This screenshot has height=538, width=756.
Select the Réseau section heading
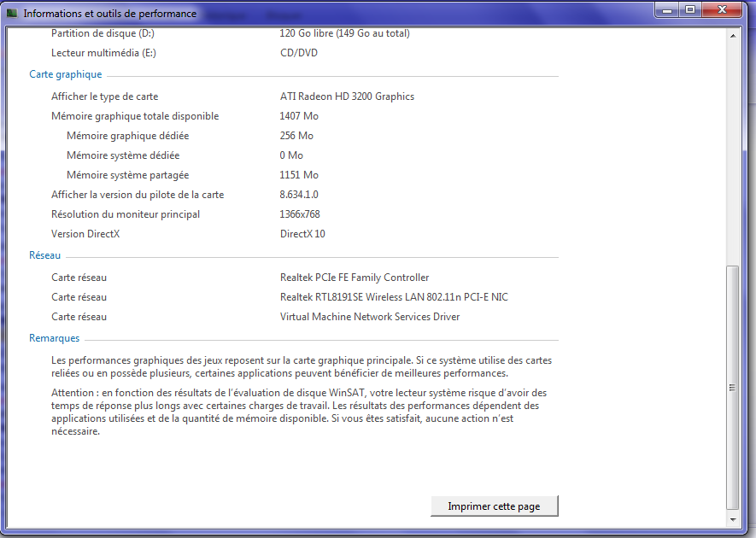[x=44, y=255]
